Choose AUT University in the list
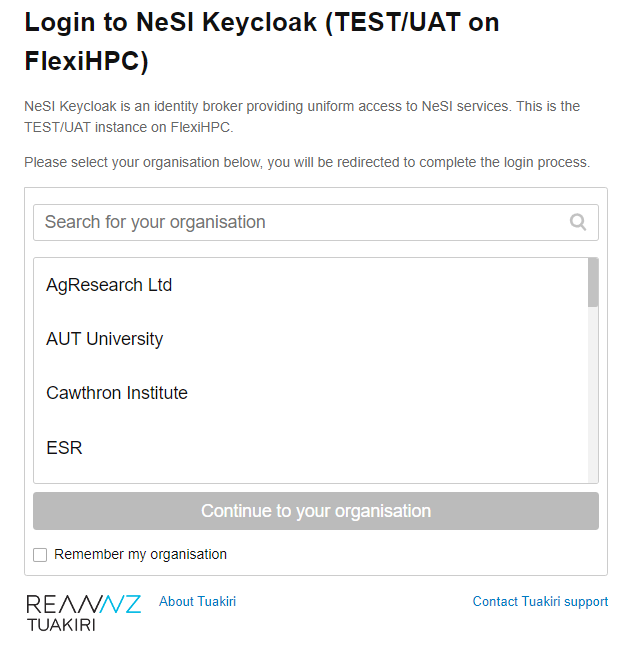Screen dimensions: 634x651 tap(104, 339)
